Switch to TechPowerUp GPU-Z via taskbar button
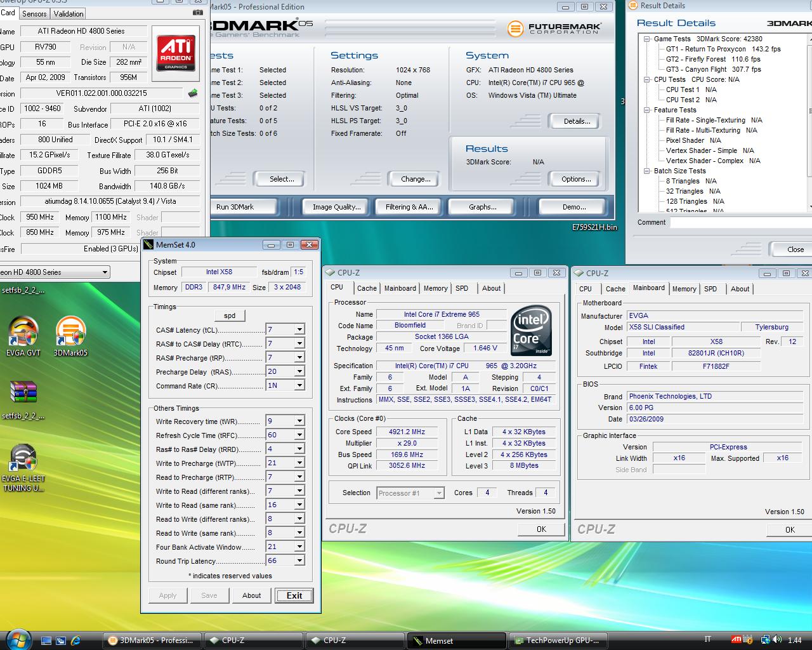Viewport: 812px width, 650px height. pos(558,640)
